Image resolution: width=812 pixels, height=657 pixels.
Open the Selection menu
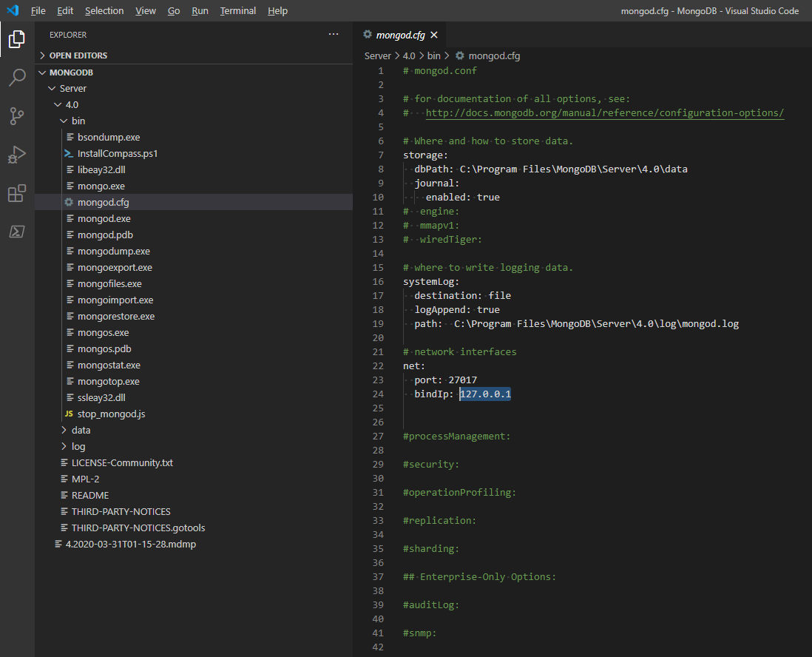point(104,10)
